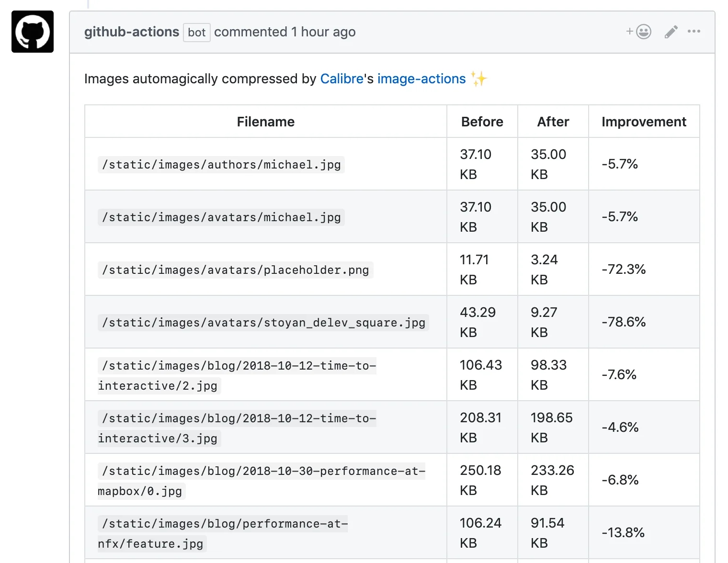
Task: Select the time-to-interactive/2.jpg filename
Action: [x=237, y=375]
